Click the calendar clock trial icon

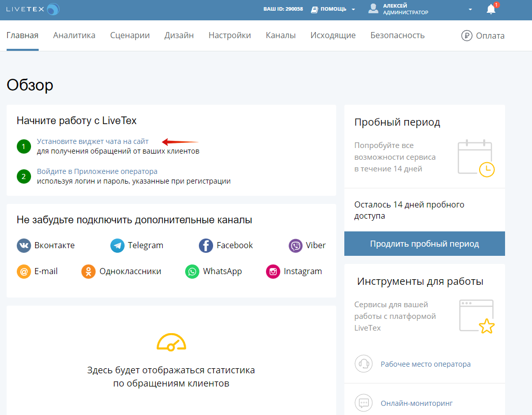[x=476, y=158]
